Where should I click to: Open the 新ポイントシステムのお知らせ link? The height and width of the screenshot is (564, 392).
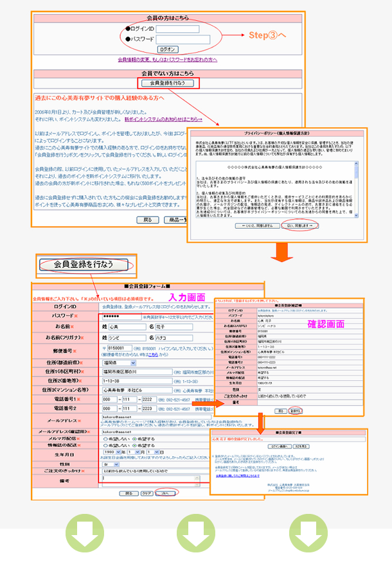point(163,119)
